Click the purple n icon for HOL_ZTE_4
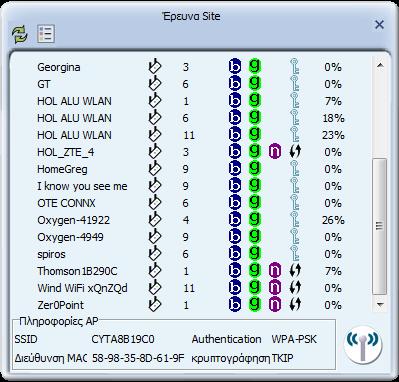The height and width of the screenshot is (382, 399). tap(275, 152)
